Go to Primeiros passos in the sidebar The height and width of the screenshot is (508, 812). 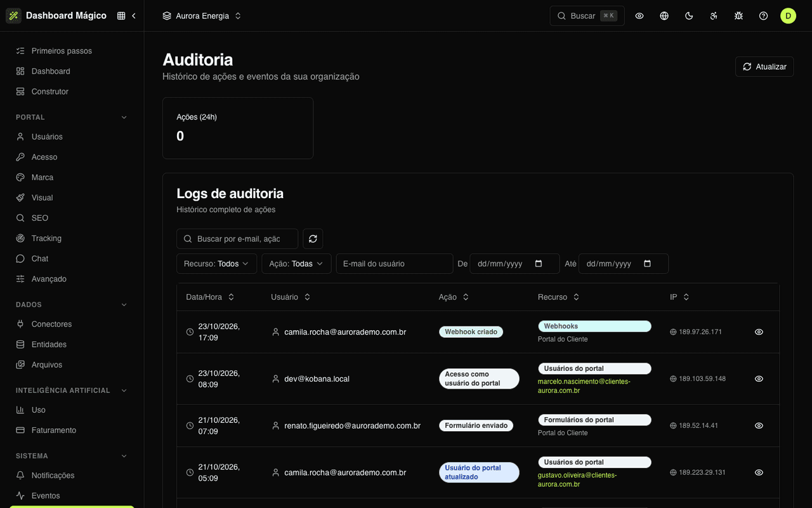[x=72, y=51]
